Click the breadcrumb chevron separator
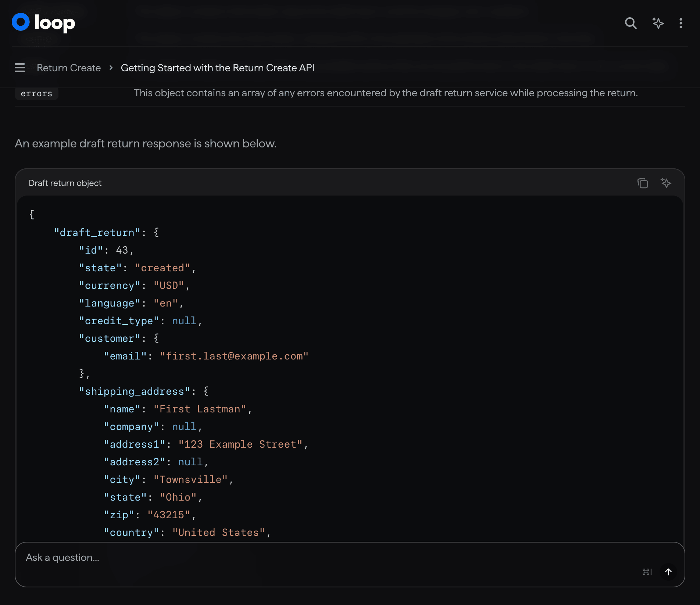This screenshot has height=605, width=700. coord(111,68)
